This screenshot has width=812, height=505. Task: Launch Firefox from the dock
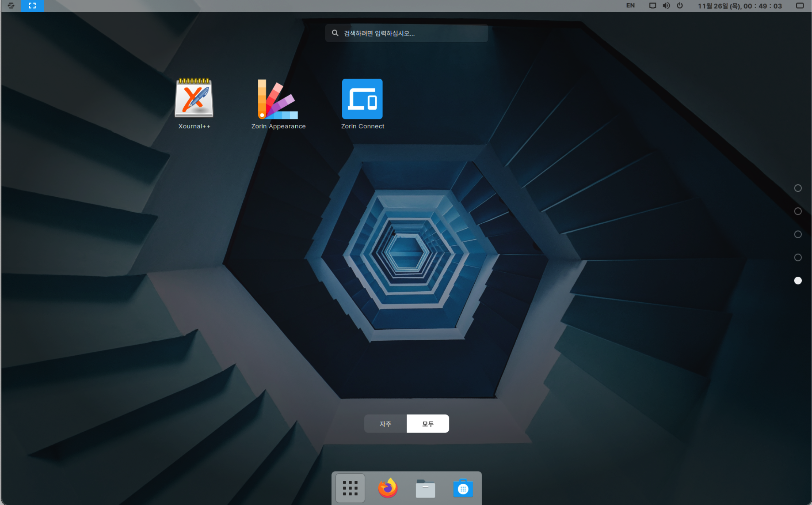click(x=388, y=488)
